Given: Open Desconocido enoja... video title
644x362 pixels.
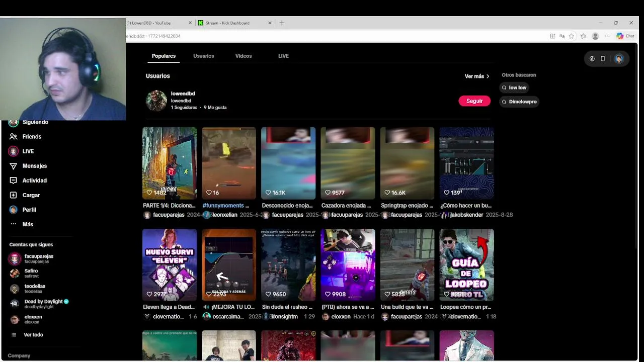Looking at the screenshot, I should click(287, 206).
